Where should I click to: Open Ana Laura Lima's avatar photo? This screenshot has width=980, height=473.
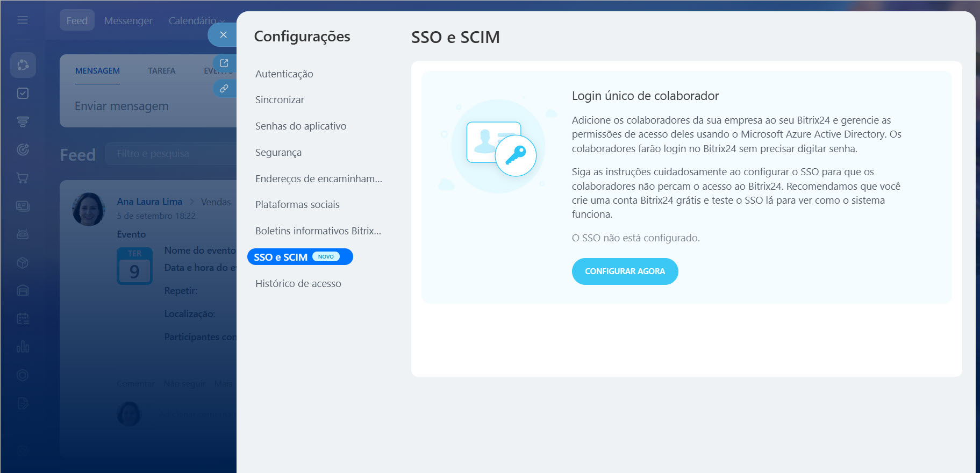pyautogui.click(x=89, y=209)
